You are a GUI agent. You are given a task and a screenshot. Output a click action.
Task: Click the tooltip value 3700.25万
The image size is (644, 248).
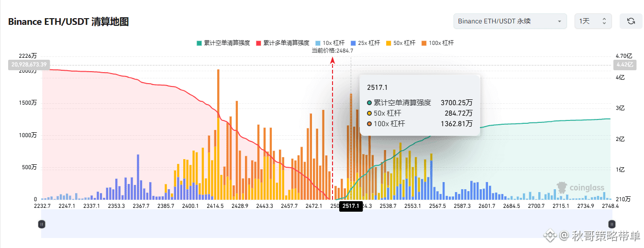tap(456, 103)
